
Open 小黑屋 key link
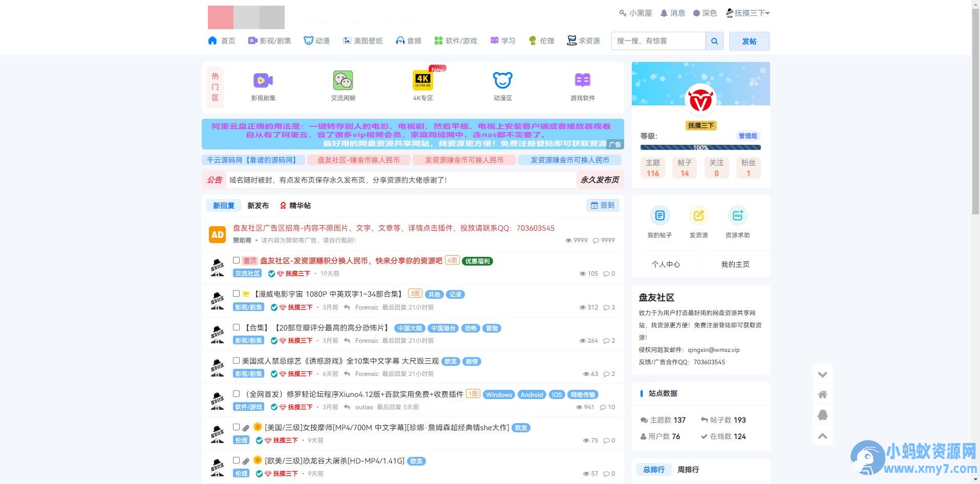pos(635,13)
